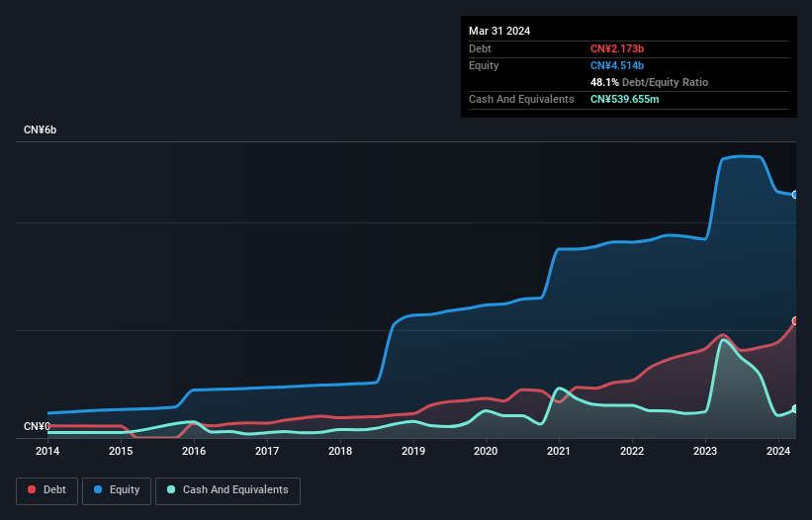This screenshot has height=520, width=812.
Task: Click the 2015 x-axis label
Action: [x=121, y=451]
